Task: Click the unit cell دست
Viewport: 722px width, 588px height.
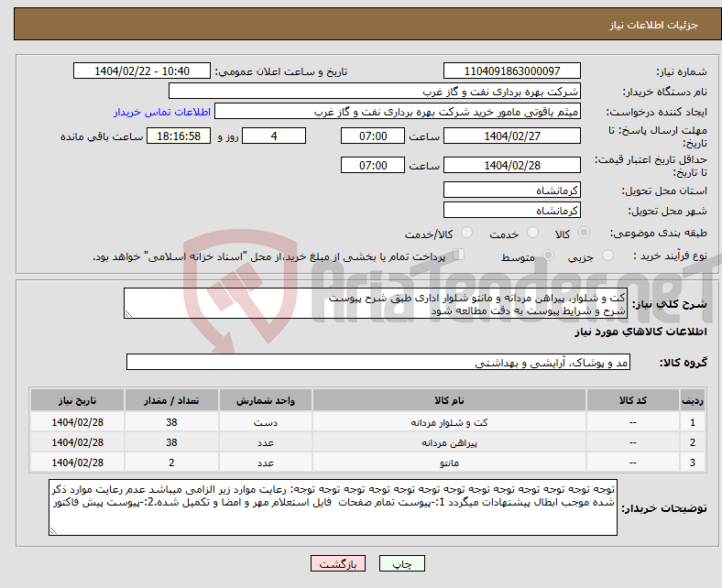Action: click(x=265, y=422)
